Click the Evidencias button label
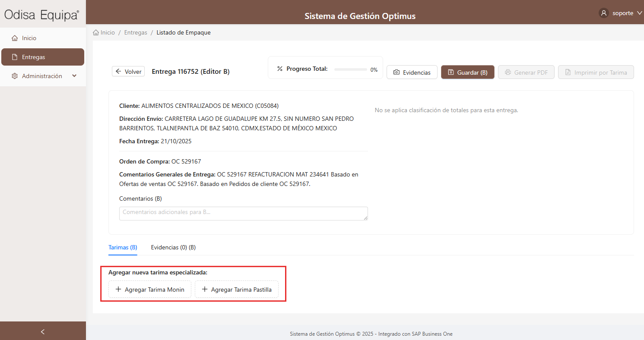Image resolution: width=644 pixels, height=340 pixels. (x=416, y=72)
